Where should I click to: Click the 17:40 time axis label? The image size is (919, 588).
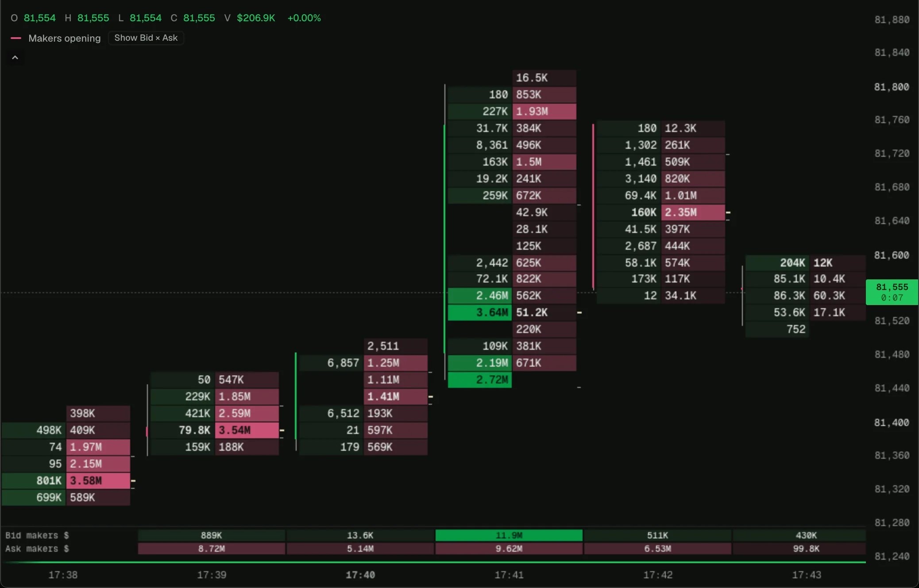pyautogui.click(x=360, y=575)
